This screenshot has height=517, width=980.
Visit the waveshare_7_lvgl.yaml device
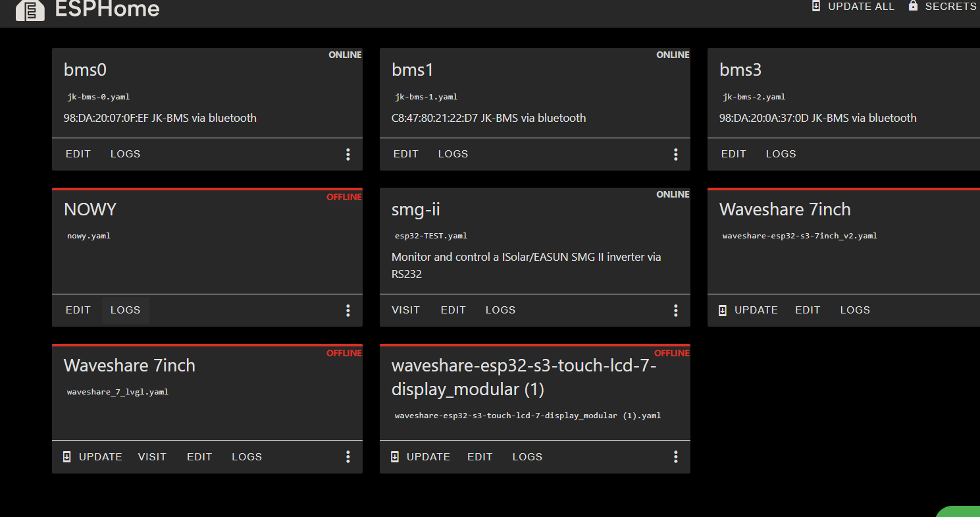[x=152, y=457]
